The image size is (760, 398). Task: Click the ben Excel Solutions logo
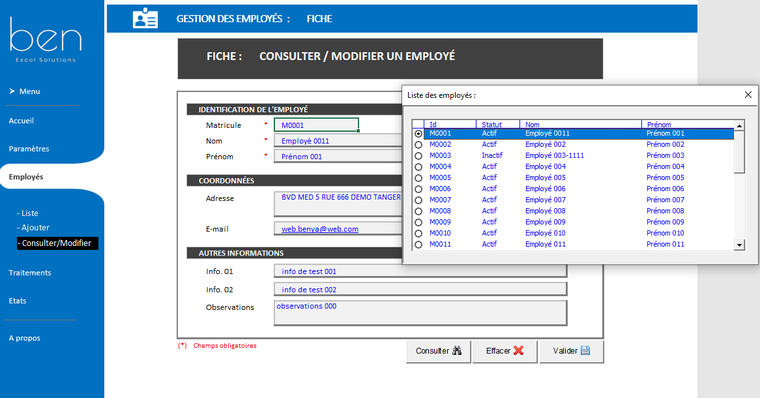pyautogui.click(x=46, y=40)
